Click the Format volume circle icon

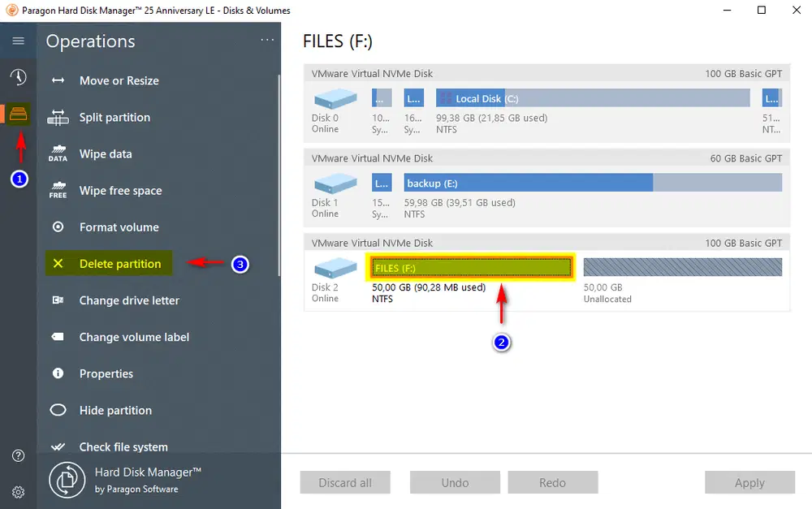point(58,226)
